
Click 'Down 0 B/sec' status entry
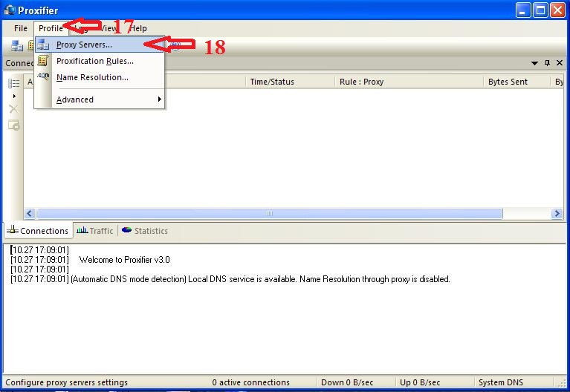(347, 382)
